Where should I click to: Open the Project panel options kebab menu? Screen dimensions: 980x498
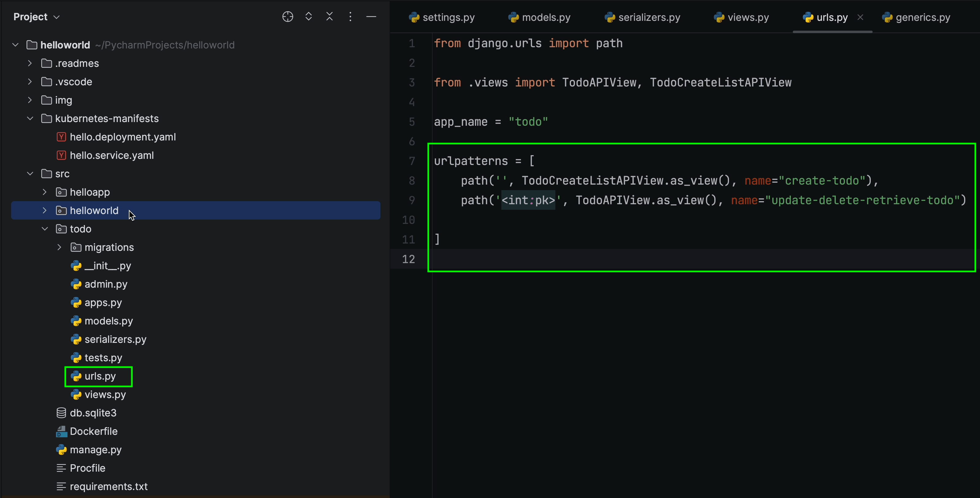point(350,16)
